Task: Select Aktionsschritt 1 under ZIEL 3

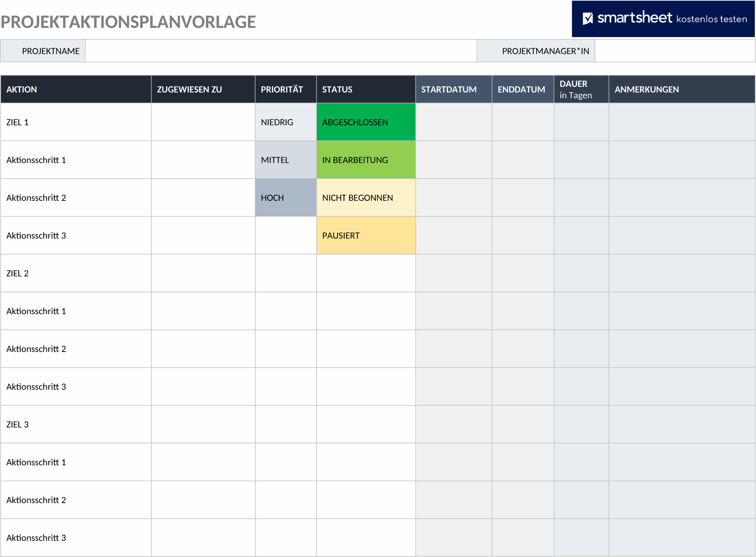Action: tap(76, 462)
